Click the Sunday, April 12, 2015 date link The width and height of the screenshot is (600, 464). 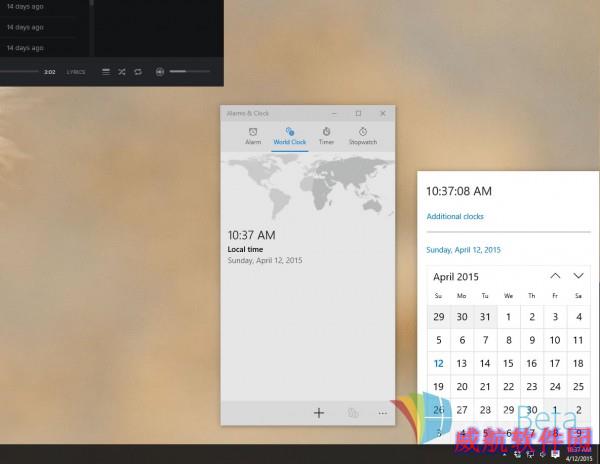(463, 250)
